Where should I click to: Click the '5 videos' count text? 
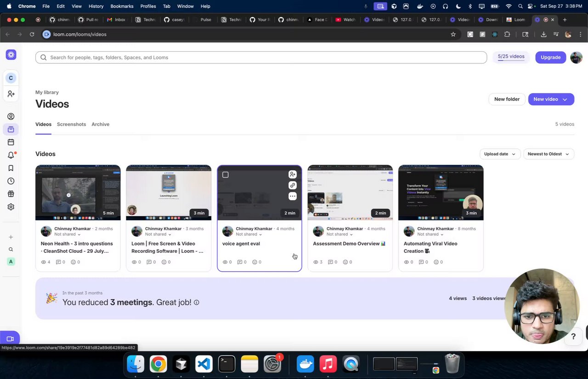point(565,124)
